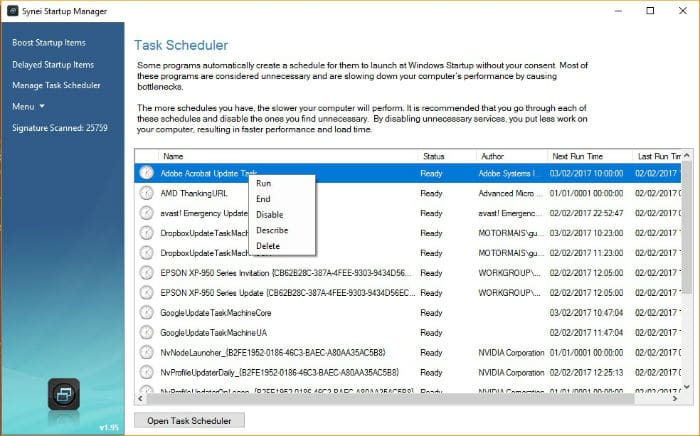The height and width of the screenshot is (436, 700).
Task: Select the NvProfileUpdaterDaily task name
Action: [x=279, y=372]
